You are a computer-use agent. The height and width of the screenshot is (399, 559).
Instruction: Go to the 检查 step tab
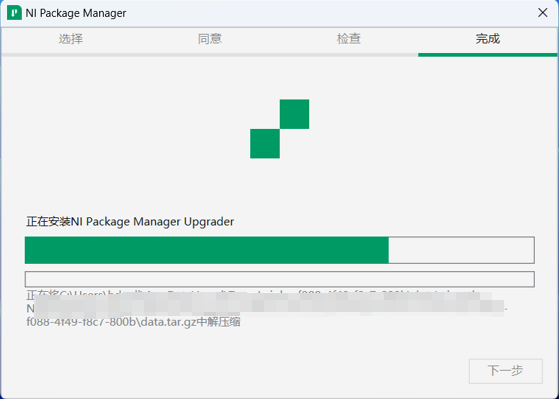point(349,39)
